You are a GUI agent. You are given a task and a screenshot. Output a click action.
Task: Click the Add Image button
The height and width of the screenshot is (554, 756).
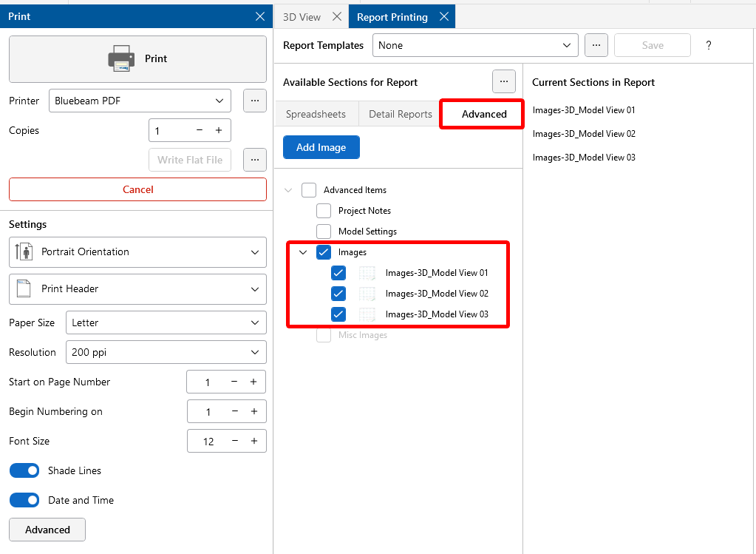321,147
